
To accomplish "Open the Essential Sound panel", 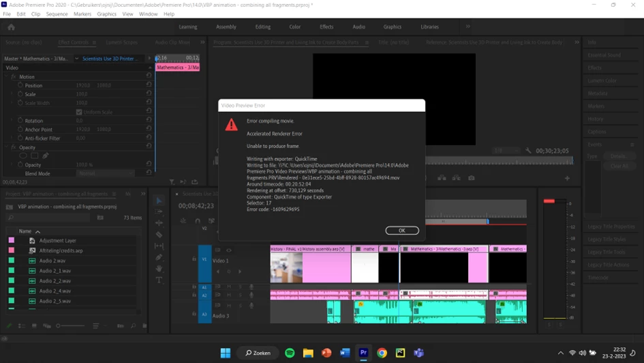I will click(x=604, y=55).
